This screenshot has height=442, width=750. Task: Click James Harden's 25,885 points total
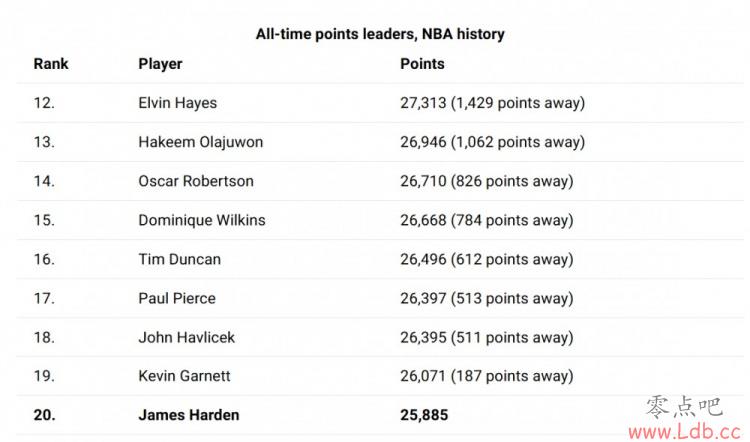[x=424, y=415]
